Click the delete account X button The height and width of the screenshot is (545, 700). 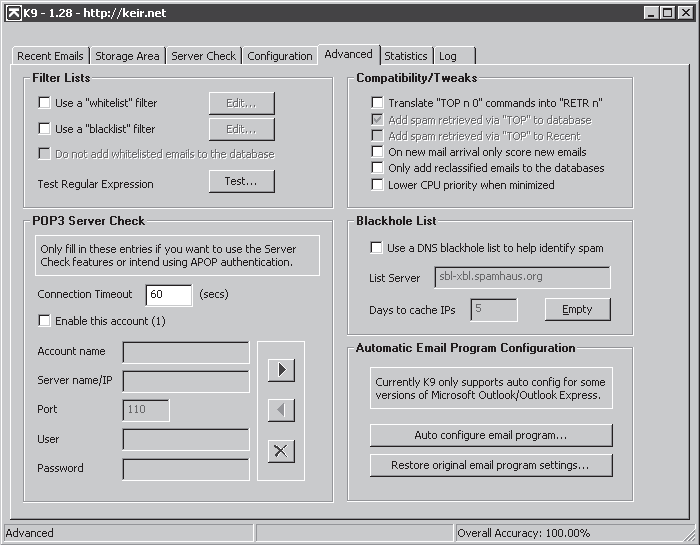coord(281,451)
